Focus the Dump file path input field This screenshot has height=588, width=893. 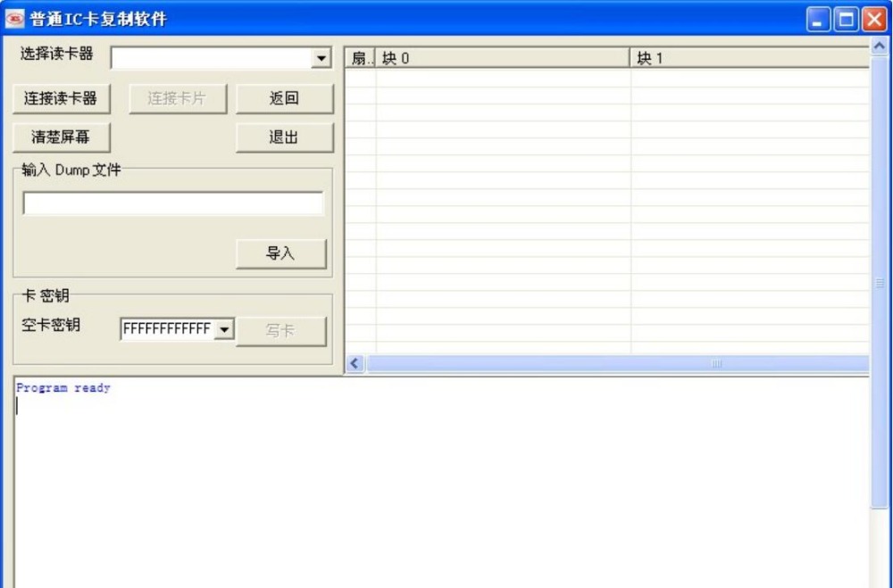pyautogui.click(x=173, y=203)
